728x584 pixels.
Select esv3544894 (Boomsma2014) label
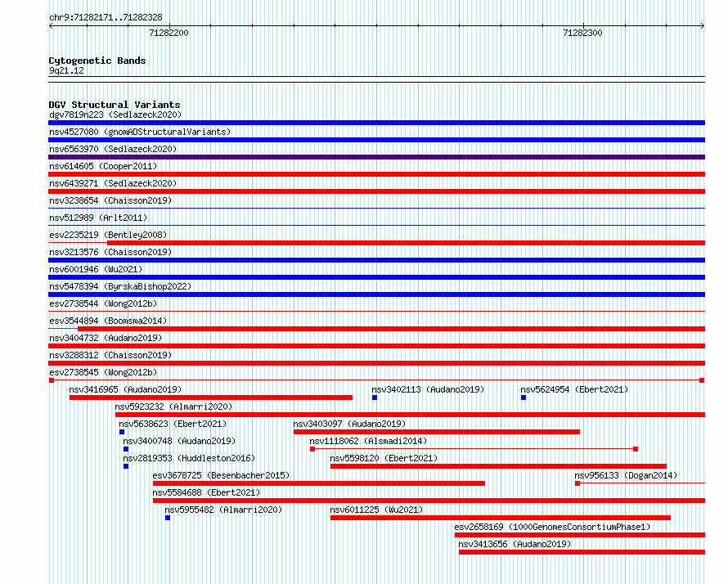108,321
